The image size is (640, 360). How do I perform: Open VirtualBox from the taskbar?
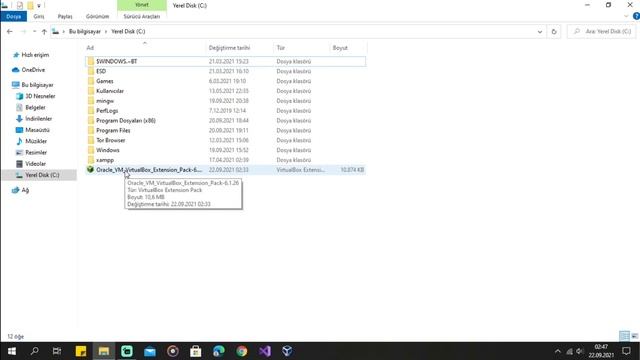(x=287, y=351)
